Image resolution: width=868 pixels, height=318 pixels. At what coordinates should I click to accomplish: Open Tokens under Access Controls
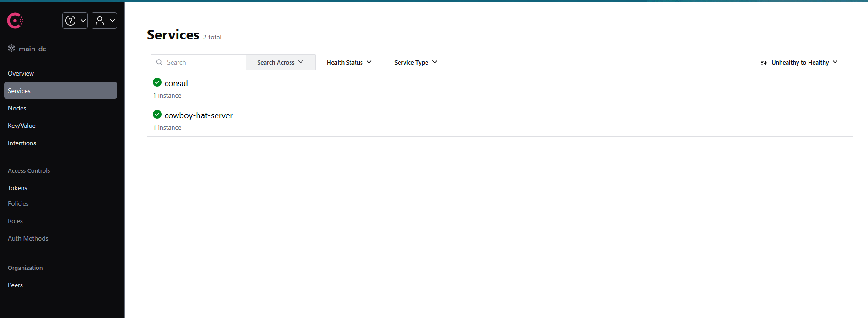[17, 188]
